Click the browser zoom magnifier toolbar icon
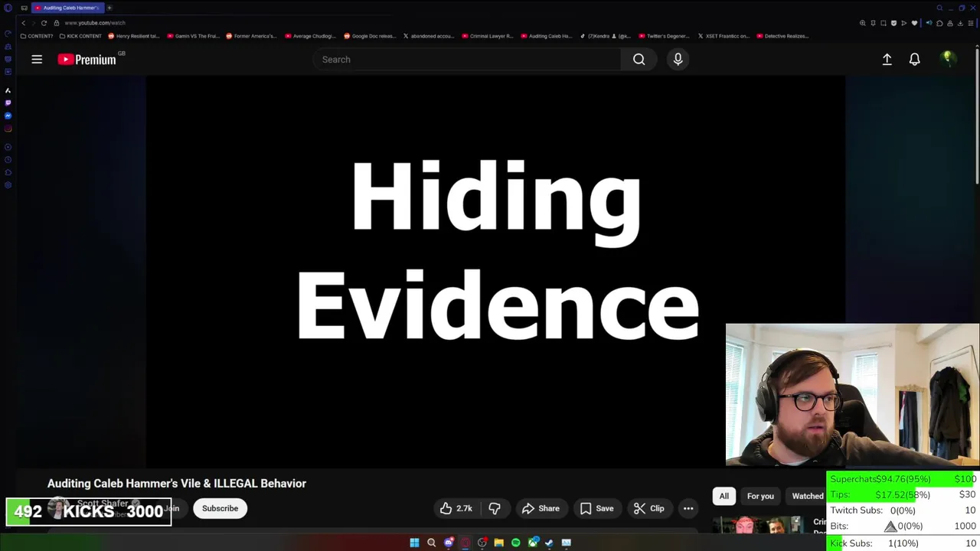 pyautogui.click(x=863, y=23)
